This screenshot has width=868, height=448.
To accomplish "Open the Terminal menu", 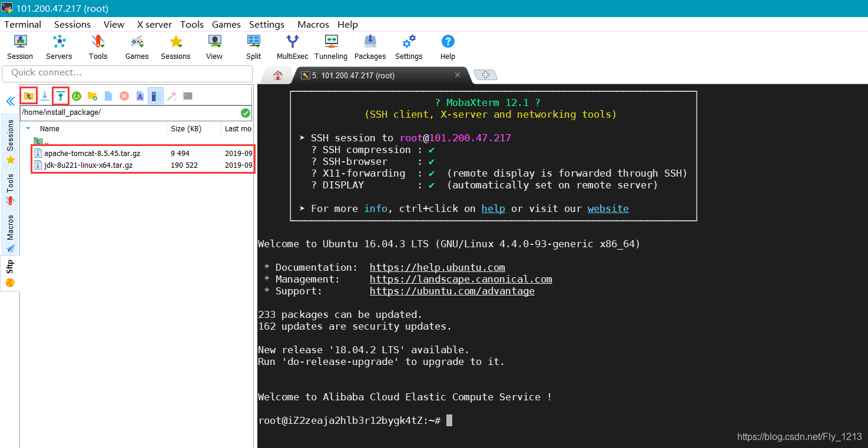I will [x=23, y=24].
